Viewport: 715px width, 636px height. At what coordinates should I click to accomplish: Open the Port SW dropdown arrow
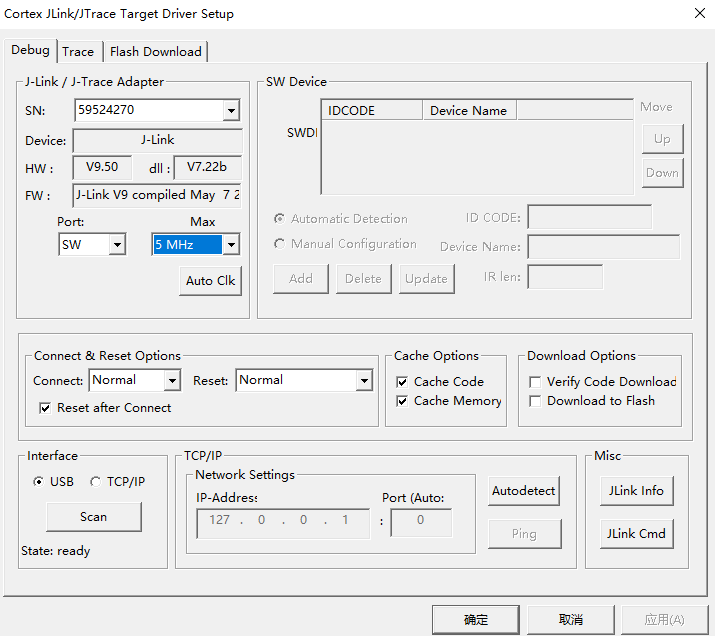pyautogui.click(x=117, y=245)
